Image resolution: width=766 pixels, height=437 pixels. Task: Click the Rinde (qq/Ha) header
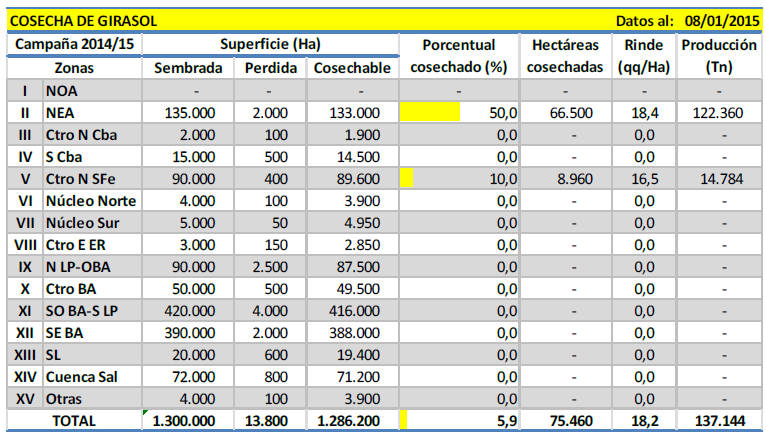[643, 56]
